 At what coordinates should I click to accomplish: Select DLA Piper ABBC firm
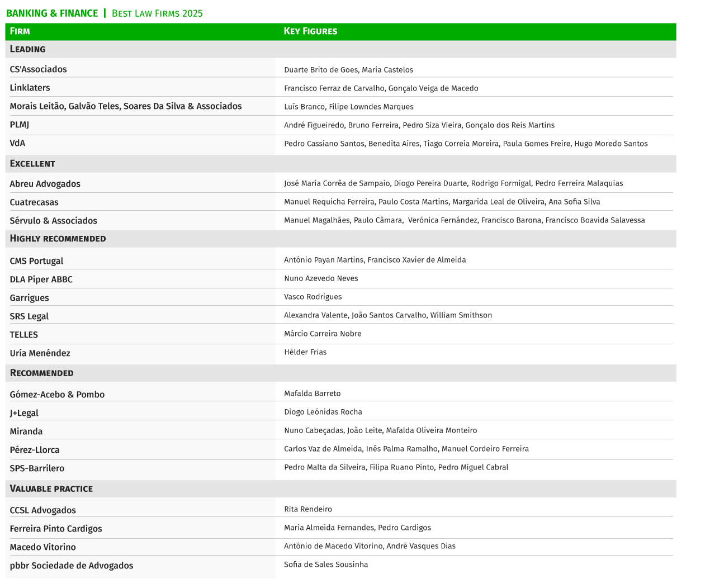click(41, 279)
